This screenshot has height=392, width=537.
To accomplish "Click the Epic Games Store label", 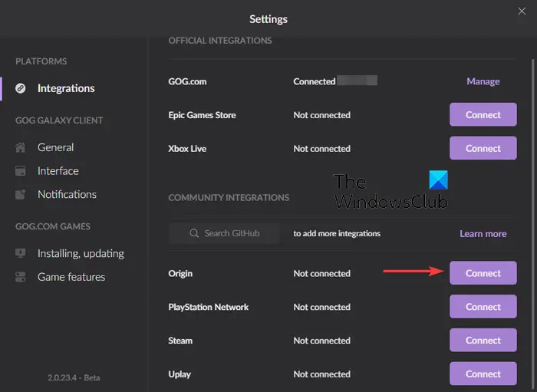I will tap(202, 115).
